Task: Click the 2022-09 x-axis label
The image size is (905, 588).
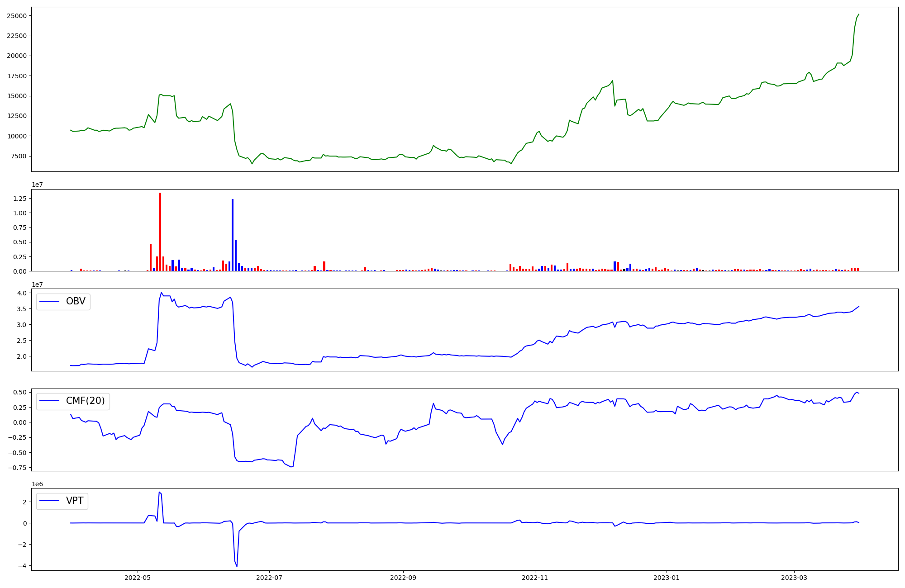Action: pyautogui.click(x=403, y=578)
